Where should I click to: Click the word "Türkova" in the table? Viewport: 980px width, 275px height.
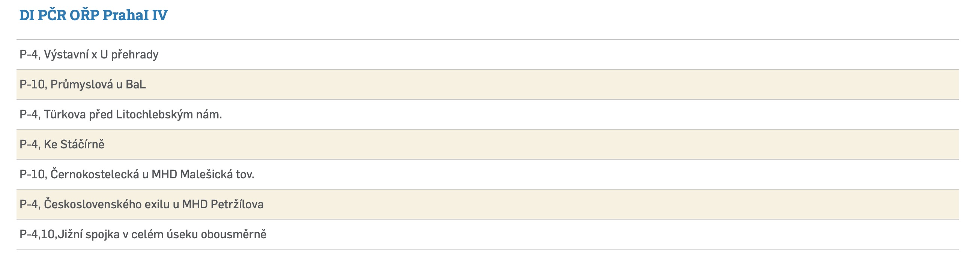[65, 114]
